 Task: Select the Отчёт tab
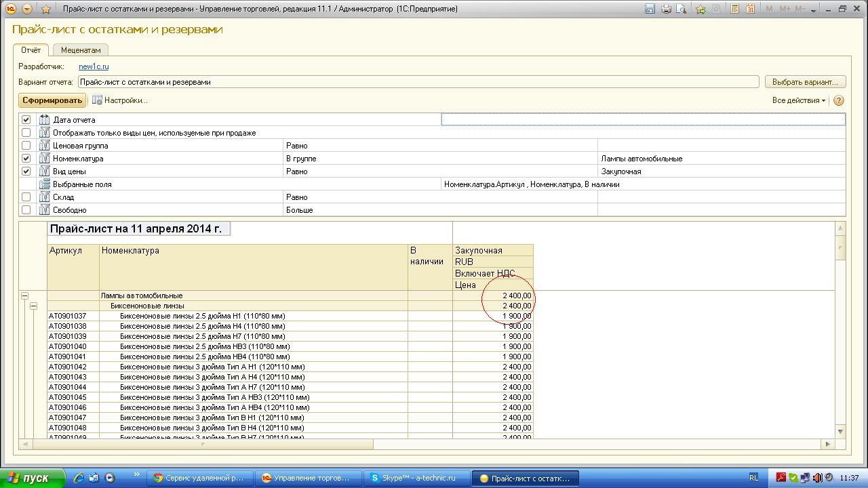pyautogui.click(x=31, y=50)
